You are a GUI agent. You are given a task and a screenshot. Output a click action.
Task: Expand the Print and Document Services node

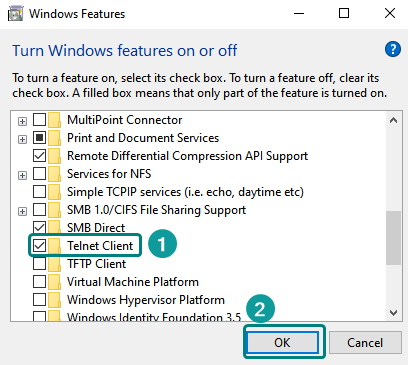click(x=22, y=139)
